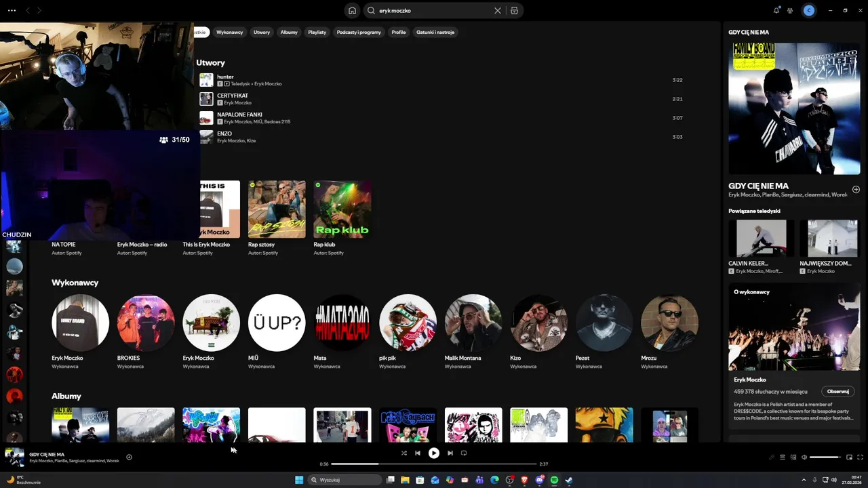The image size is (868, 488).
Task: Toggle lyrics microphone icon
Action: click(x=771, y=457)
